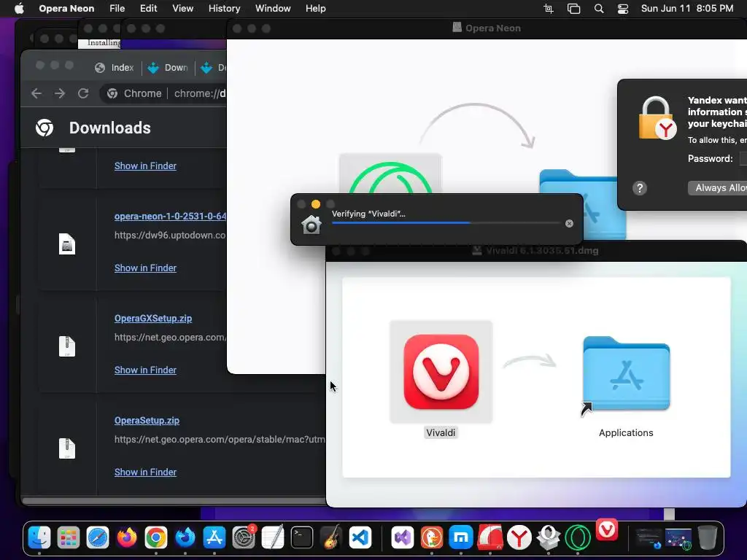
Task: Show the opera-neon download in Finder
Action: pos(145,268)
